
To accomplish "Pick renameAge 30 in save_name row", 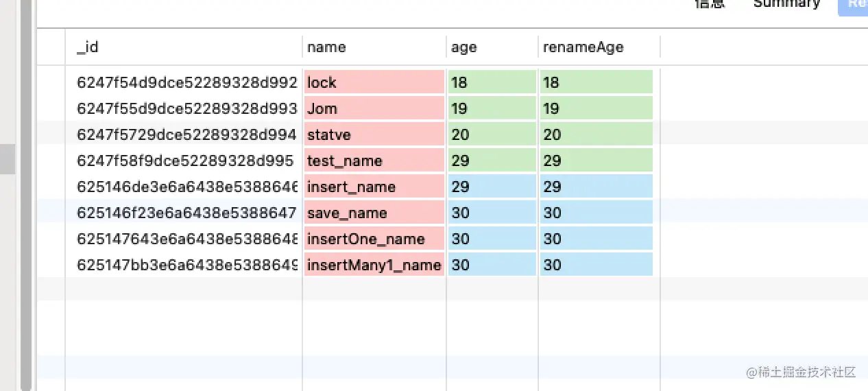I will point(596,213).
